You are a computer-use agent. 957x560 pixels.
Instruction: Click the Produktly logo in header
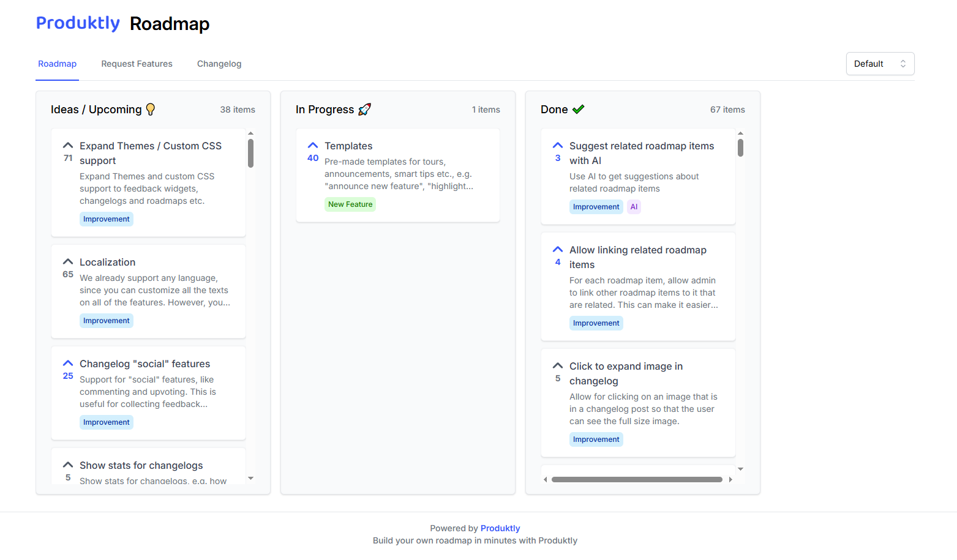tap(78, 23)
